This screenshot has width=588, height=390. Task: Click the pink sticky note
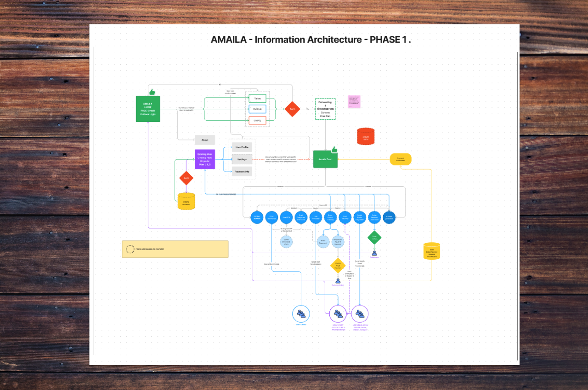tap(354, 101)
